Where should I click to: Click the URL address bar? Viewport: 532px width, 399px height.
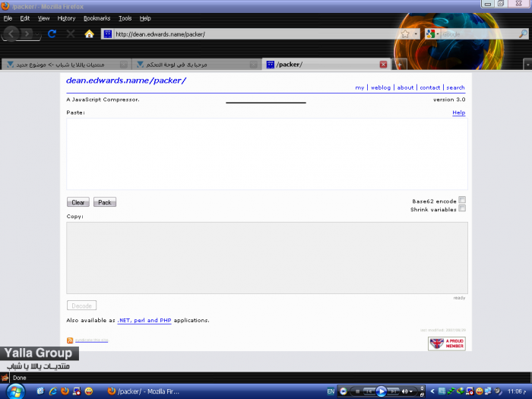[x=251, y=34]
